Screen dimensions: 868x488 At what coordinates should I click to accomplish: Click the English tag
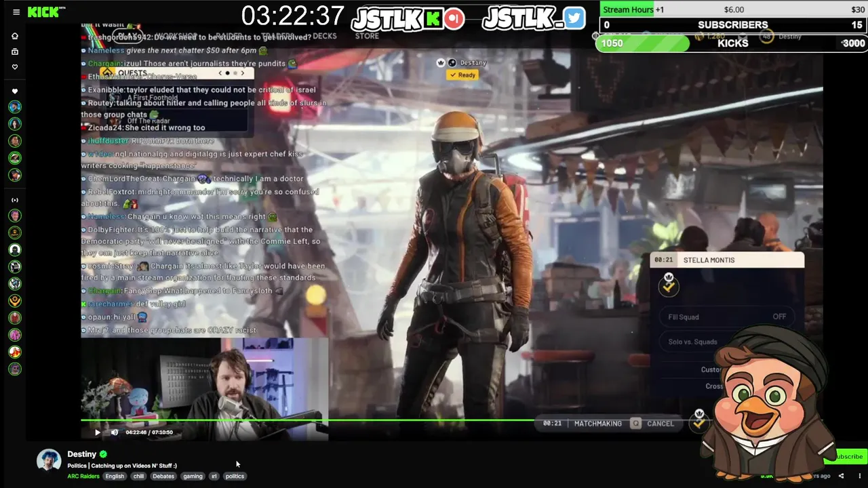pyautogui.click(x=115, y=476)
